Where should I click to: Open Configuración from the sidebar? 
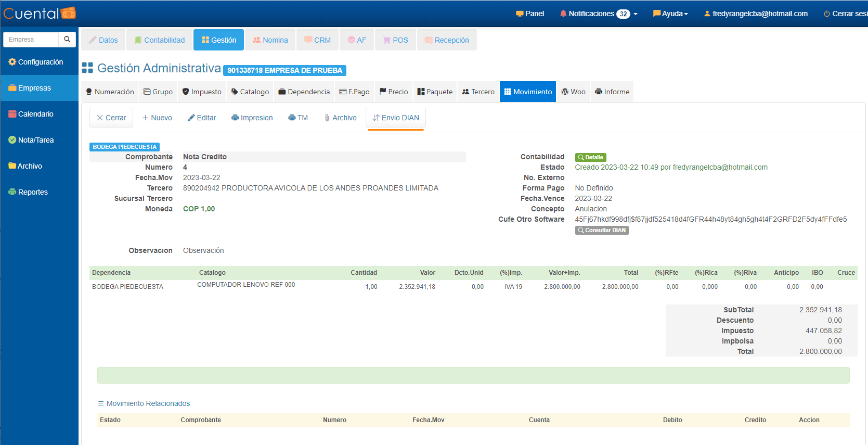click(x=35, y=62)
